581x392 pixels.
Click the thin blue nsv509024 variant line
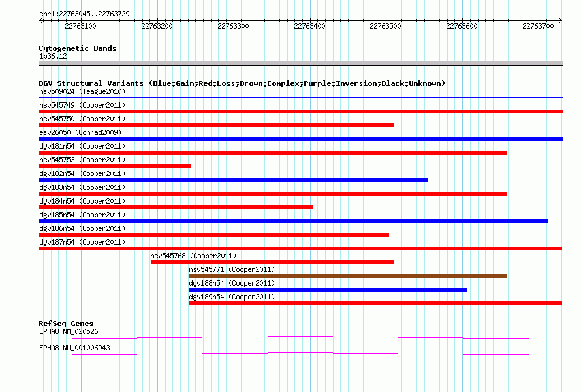(x=300, y=98)
